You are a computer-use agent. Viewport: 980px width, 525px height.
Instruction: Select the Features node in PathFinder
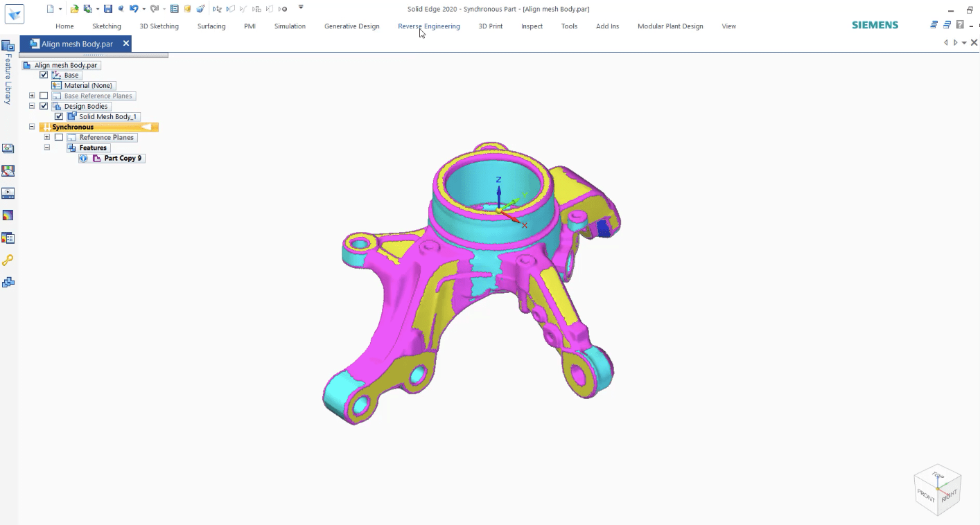coord(92,148)
